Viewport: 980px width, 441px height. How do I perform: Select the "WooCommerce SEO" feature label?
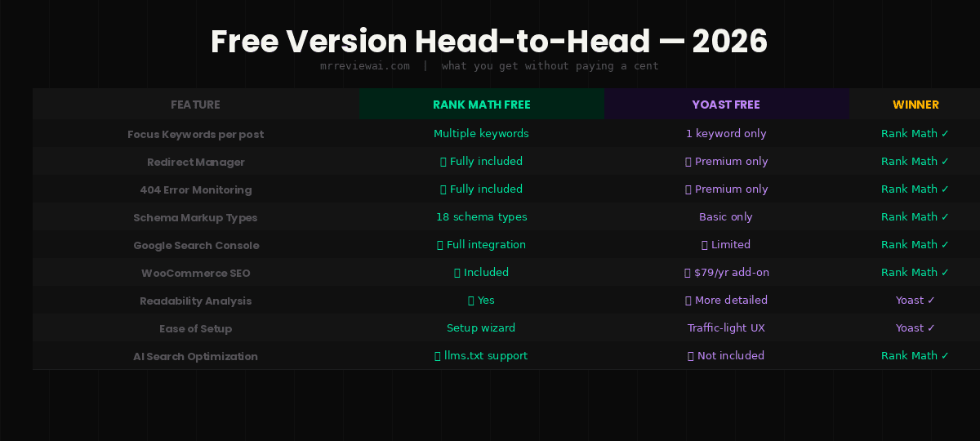point(196,273)
